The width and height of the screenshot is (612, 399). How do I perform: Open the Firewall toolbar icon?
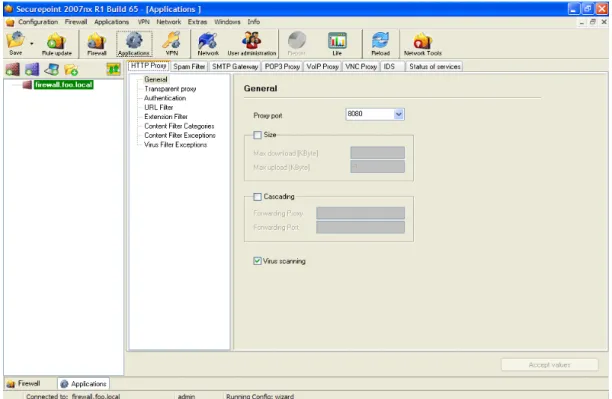[97, 44]
